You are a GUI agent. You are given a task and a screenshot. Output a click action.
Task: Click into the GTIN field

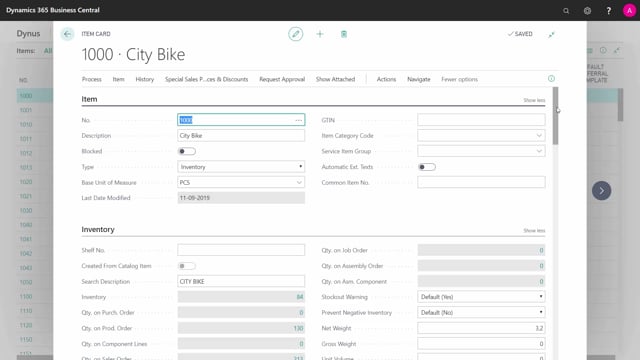pyautogui.click(x=481, y=120)
